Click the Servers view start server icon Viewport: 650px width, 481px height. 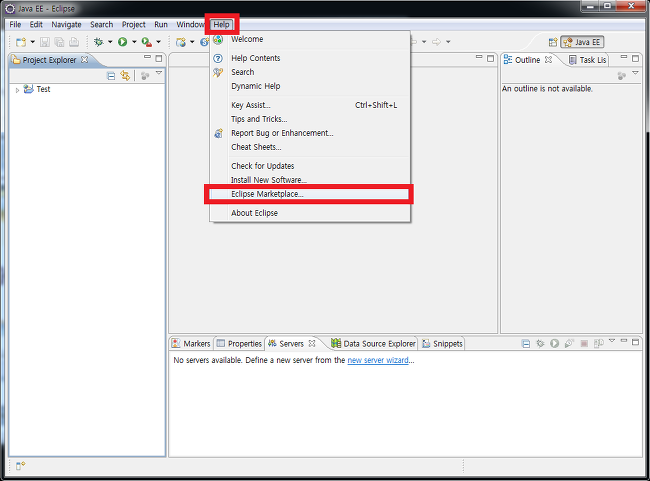point(555,343)
